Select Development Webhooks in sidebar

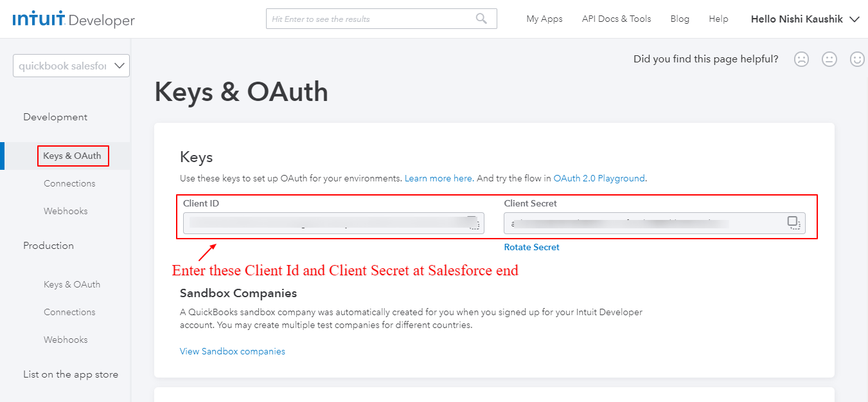(x=66, y=211)
